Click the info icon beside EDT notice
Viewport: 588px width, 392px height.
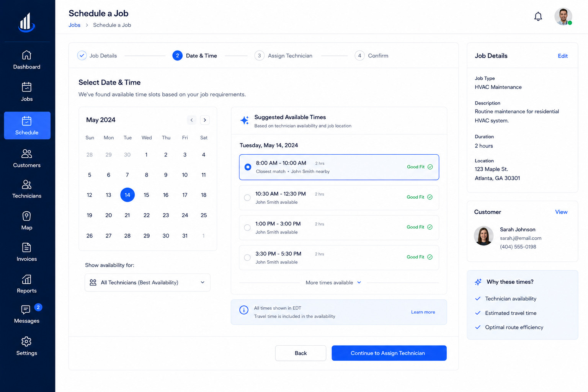[244, 310]
